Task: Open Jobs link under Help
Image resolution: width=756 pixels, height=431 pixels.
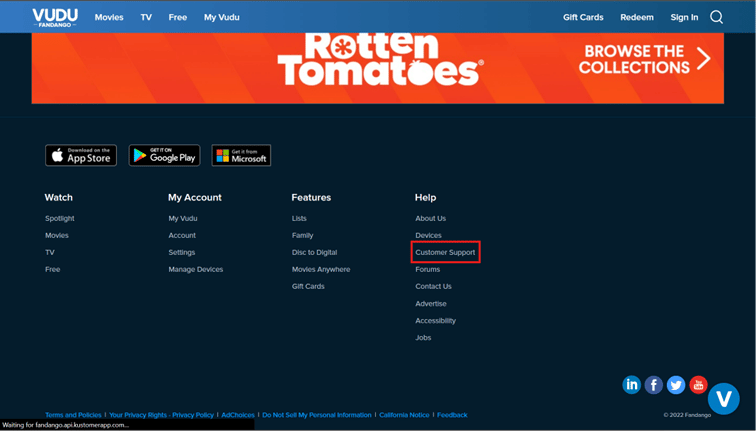Action: coord(423,337)
